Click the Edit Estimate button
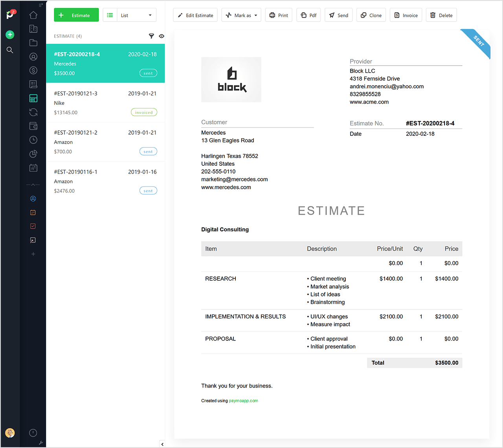The image size is (503, 448). [195, 15]
